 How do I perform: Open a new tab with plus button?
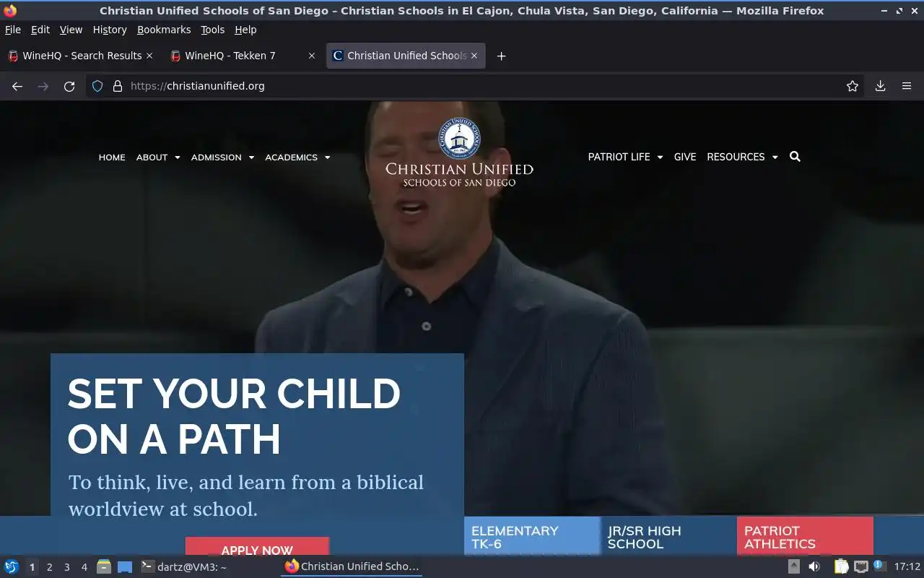pyautogui.click(x=501, y=56)
